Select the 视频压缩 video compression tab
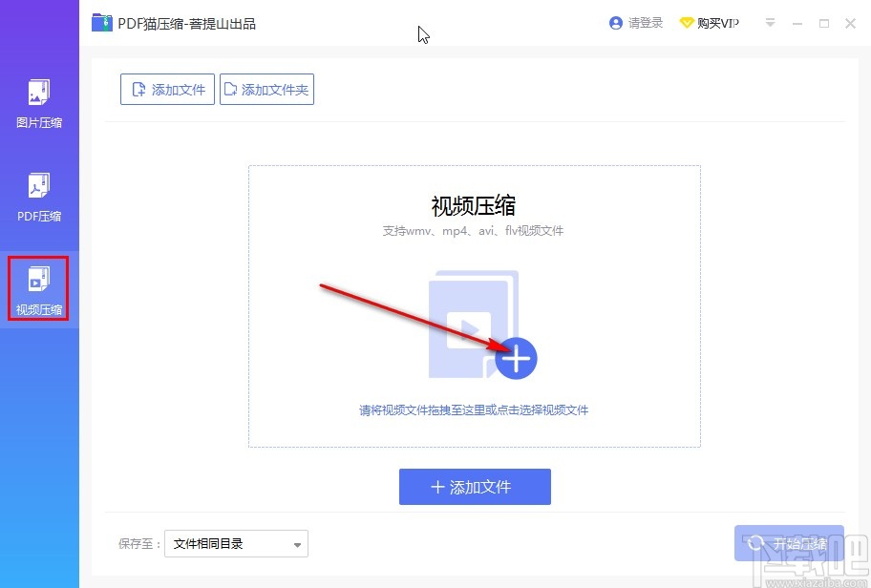The image size is (871, 588). pyautogui.click(x=39, y=288)
